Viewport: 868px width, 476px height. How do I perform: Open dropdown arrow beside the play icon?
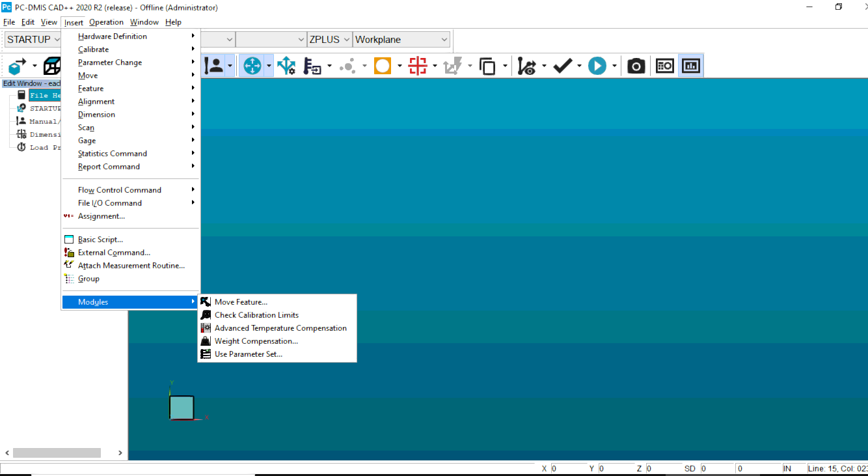tap(614, 66)
